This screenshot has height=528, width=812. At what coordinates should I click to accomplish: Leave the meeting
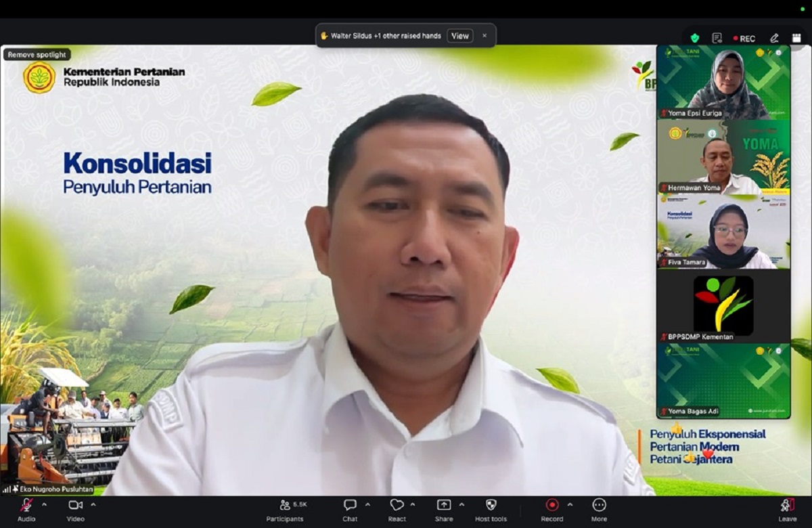788,510
